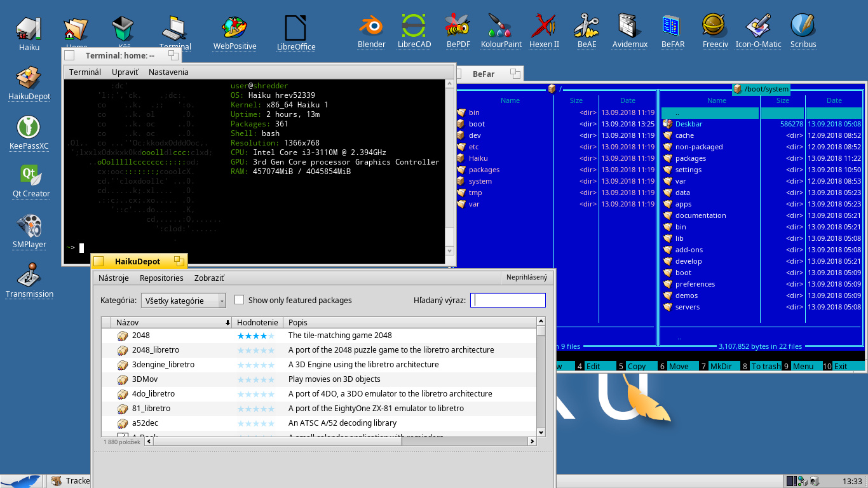This screenshot has width=868, height=488.
Task: Click 5 Copy function key in BeFar
Action: tap(636, 366)
